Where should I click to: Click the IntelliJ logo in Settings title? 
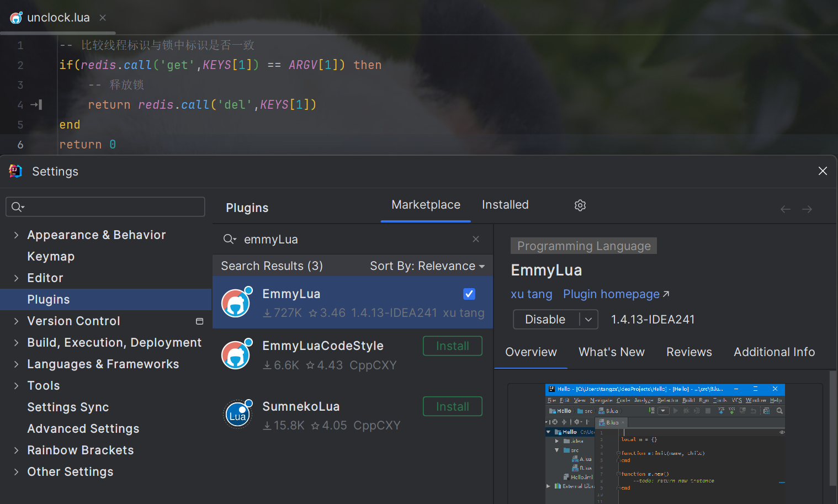click(x=16, y=171)
